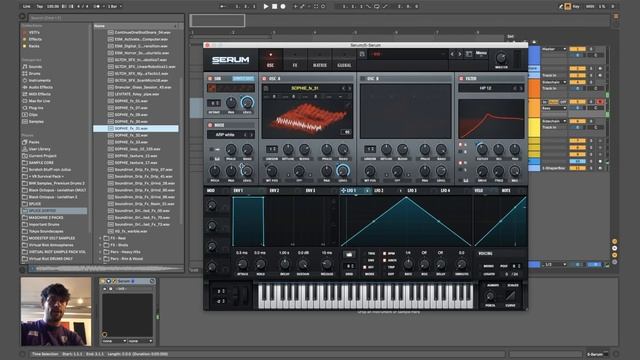
Task: Toggle the NOISE oscillator enable switch
Action: tap(210, 125)
